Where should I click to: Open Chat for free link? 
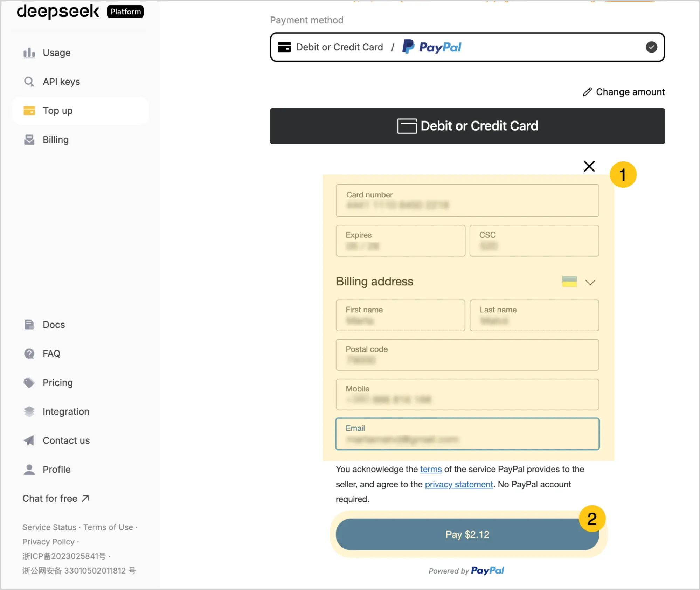point(56,498)
